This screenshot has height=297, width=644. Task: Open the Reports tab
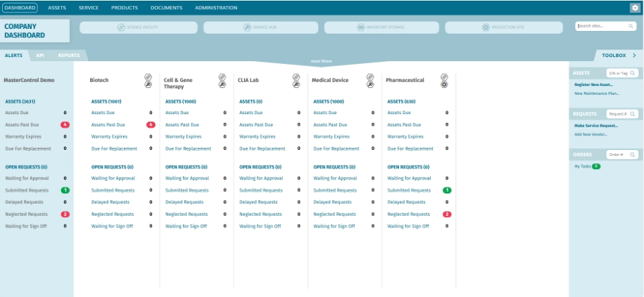[x=69, y=55]
